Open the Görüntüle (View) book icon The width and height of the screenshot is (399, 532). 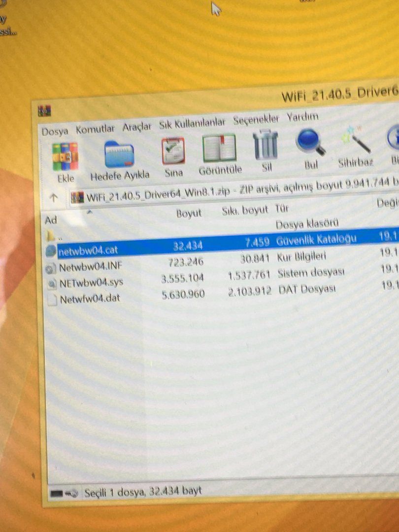(219, 148)
